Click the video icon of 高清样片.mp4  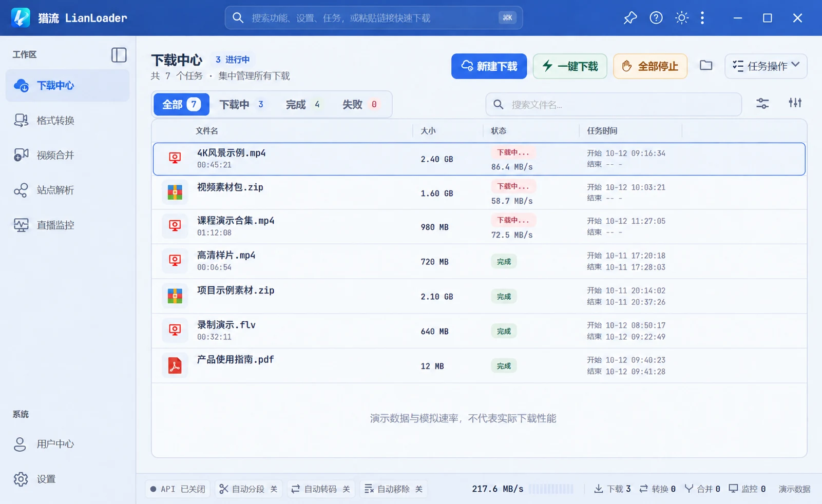tap(175, 261)
